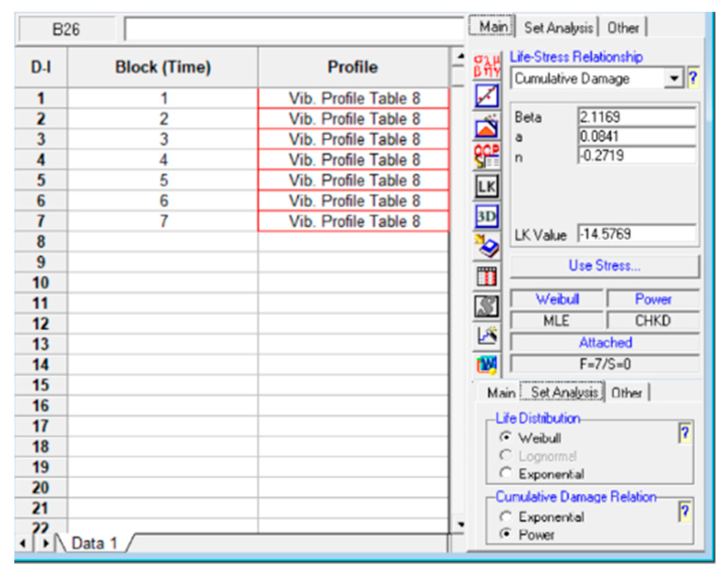The width and height of the screenshot is (728, 579).
Task: Open the Cumulative Damage dropdown arrow
Action: [x=674, y=79]
